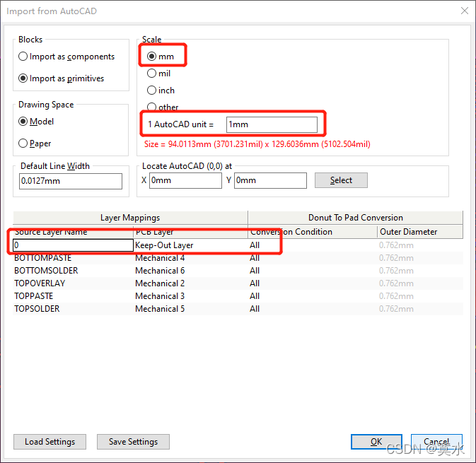The width and height of the screenshot is (476, 463).
Task: Click the Conversion Condition column header
Action: [313, 232]
